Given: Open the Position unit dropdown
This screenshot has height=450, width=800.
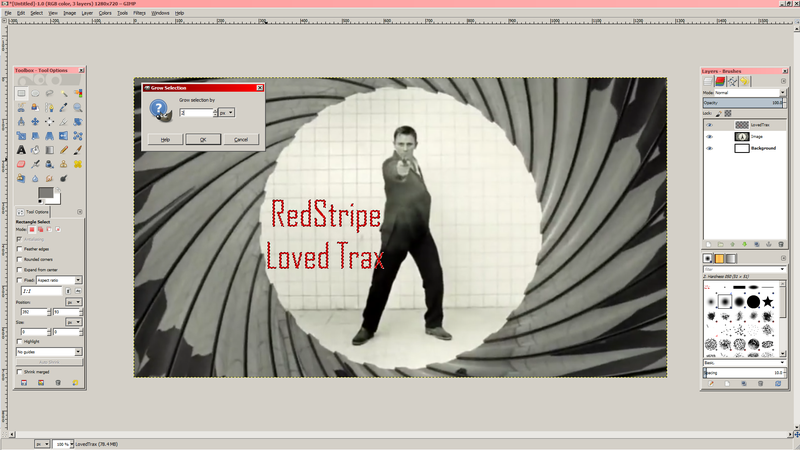Looking at the screenshot, I should [73, 302].
